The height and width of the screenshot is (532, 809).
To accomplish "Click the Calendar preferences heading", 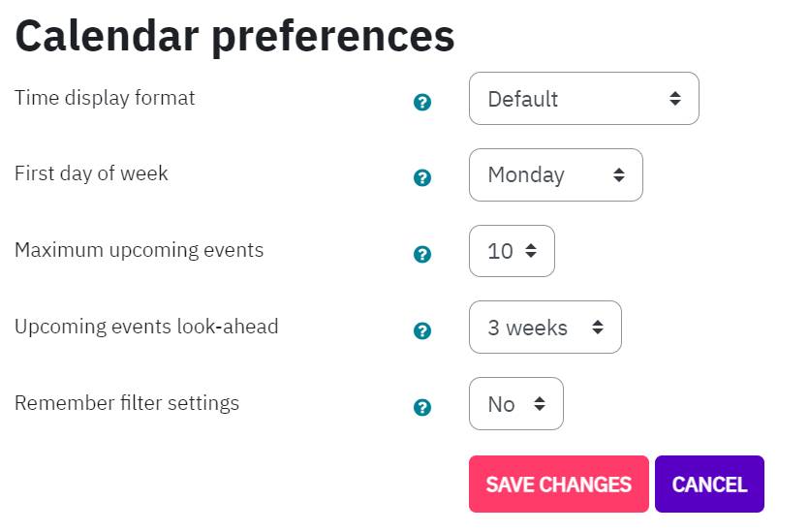I will 234,36.
